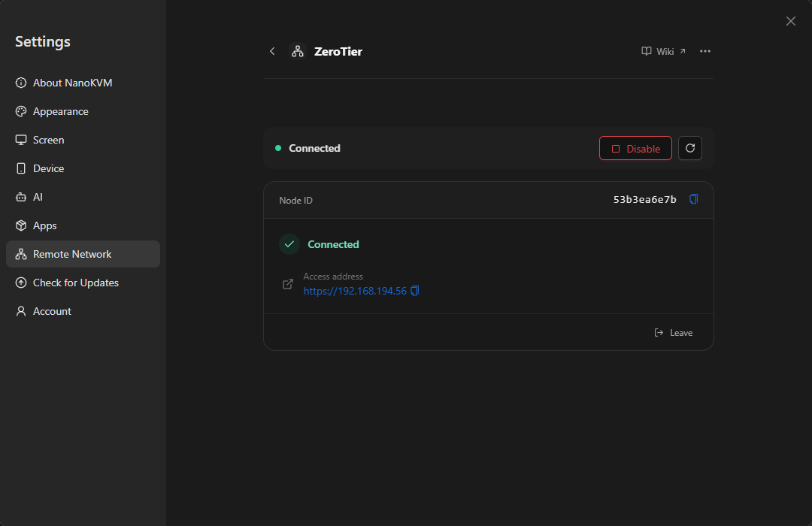This screenshot has width=812, height=526.
Task: Open About NanoKVM settings
Action: click(x=83, y=83)
